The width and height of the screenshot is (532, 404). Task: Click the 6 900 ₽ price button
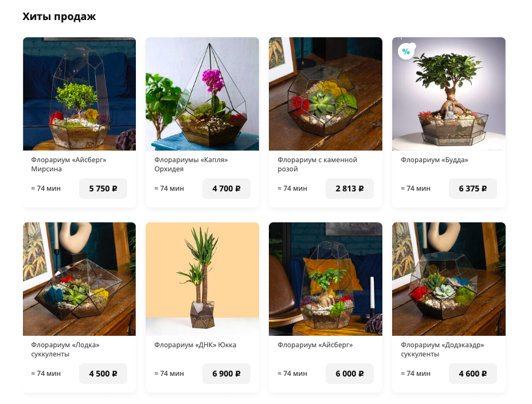click(x=226, y=374)
